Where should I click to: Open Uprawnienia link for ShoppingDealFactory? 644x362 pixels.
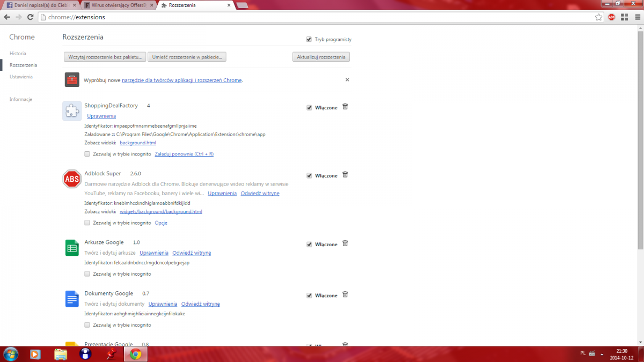pyautogui.click(x=101, y=116)
